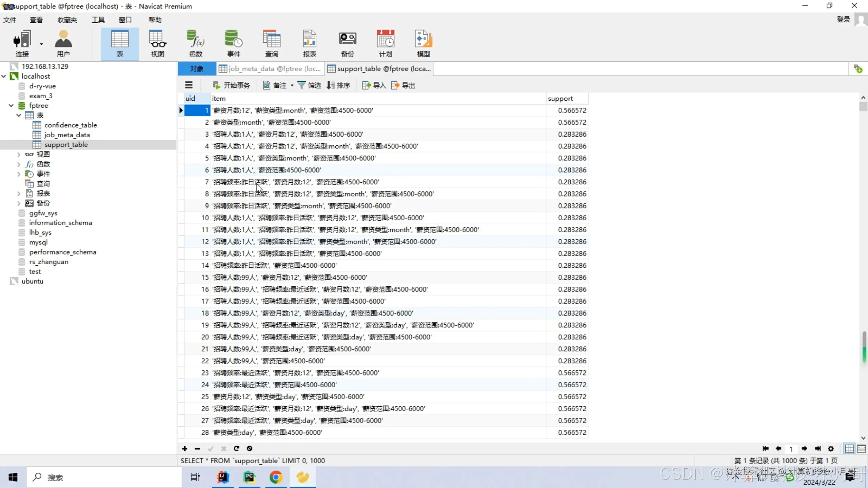The width and height of the screenshot is (868, 488).
Task: Click the vertical scrollbar thumb of table
Action: pos(863,106)
